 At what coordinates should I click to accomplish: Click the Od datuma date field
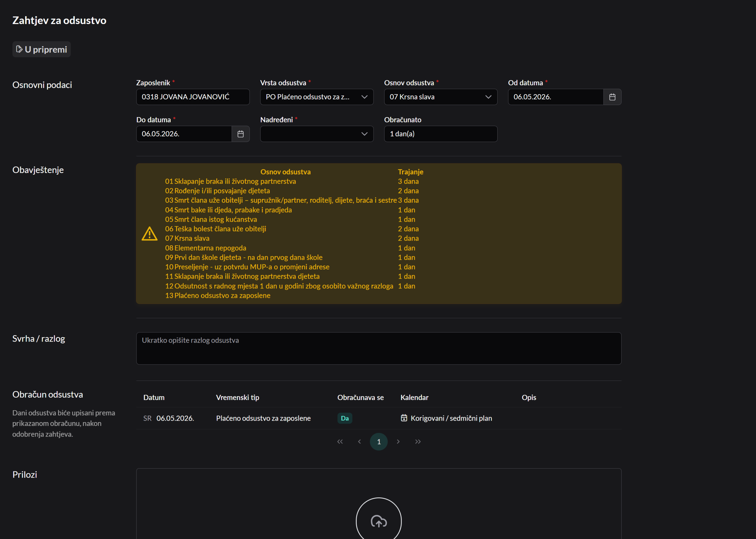click(555, 97)
